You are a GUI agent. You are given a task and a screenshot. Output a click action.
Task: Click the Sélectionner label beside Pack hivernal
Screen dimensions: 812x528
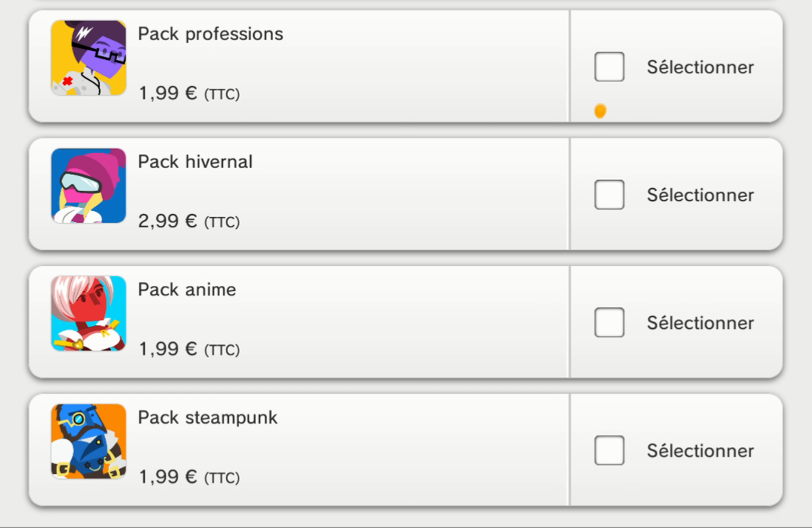coord(700,195)
